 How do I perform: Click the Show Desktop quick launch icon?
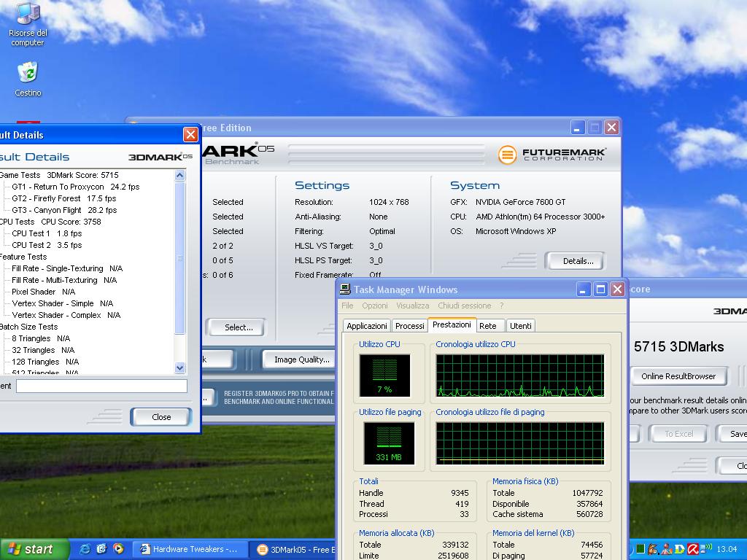point(101,549)
